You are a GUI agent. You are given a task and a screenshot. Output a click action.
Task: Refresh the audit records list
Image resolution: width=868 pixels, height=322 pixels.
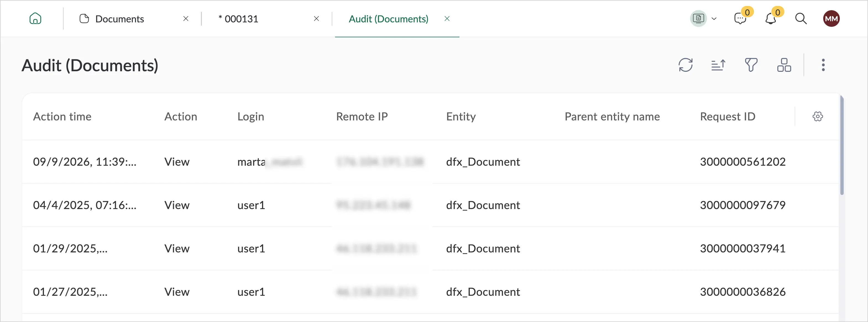point(685,65)
